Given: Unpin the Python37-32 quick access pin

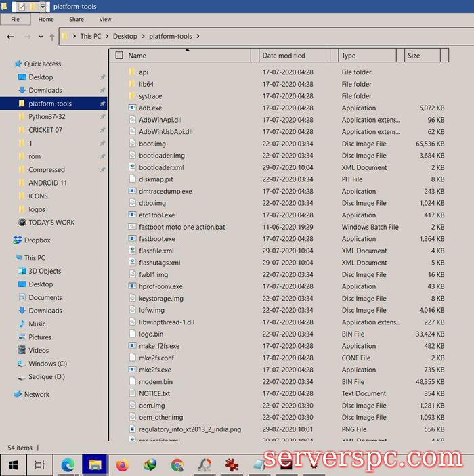Looking at the screenshot, I should point(102,117).
